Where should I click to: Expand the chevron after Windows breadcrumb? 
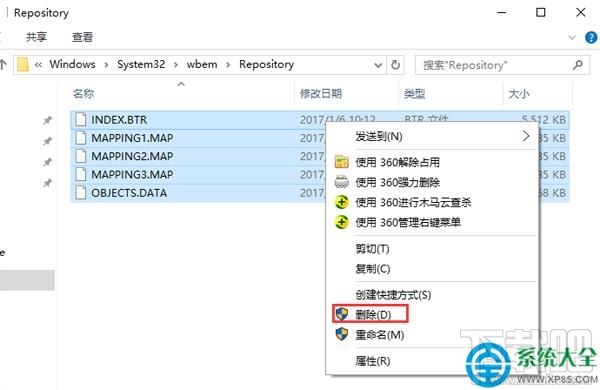[106, 65]
